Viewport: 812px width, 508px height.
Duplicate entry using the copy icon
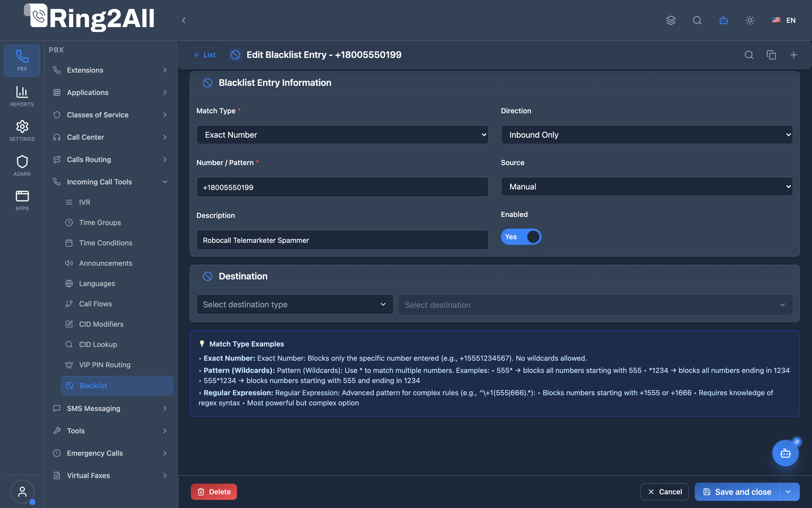(x=771, y=55)
